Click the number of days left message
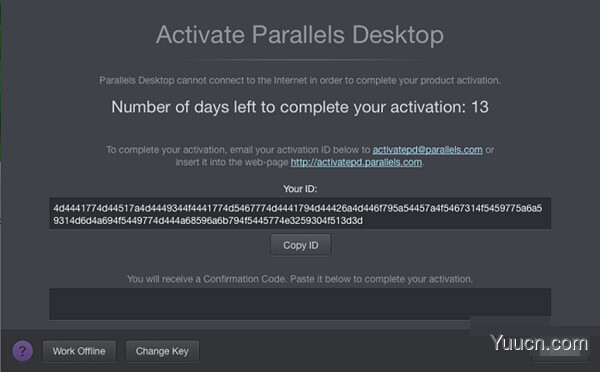This screenshot has width=600, height=372. [x=300, y=107]
